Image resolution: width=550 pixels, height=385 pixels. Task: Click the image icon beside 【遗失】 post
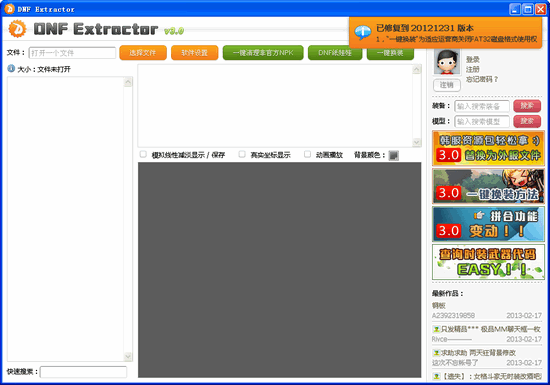tap(436, 377)
